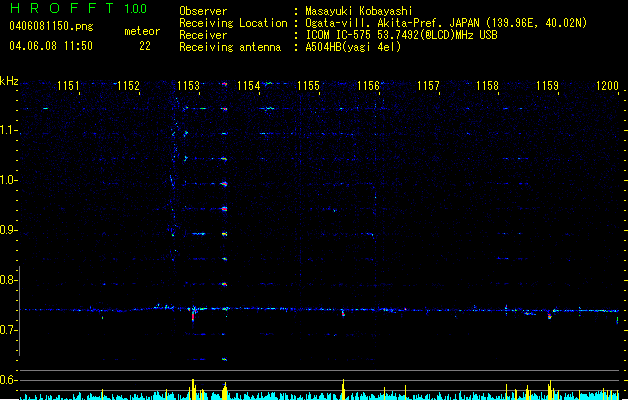The width and height of the screenshot is (629, 400).
Task: Click the Receiving antenna label
Action: [x=230, y=47]
